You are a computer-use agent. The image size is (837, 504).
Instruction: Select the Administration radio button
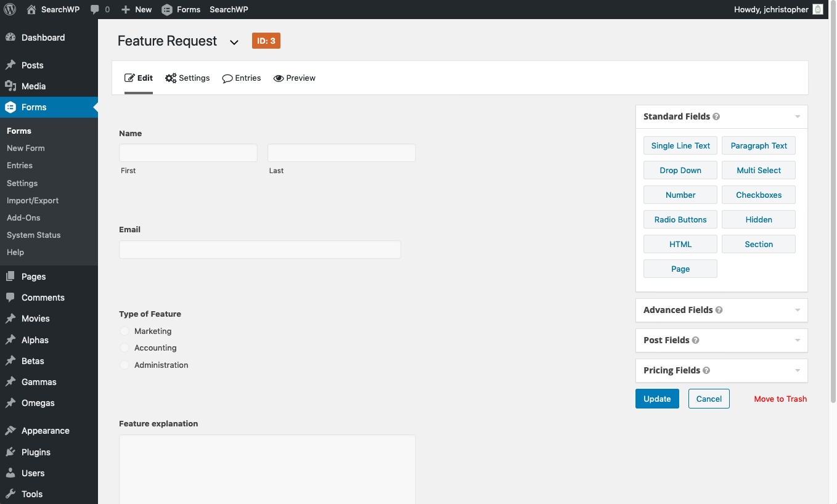click(x=125, y=365)
